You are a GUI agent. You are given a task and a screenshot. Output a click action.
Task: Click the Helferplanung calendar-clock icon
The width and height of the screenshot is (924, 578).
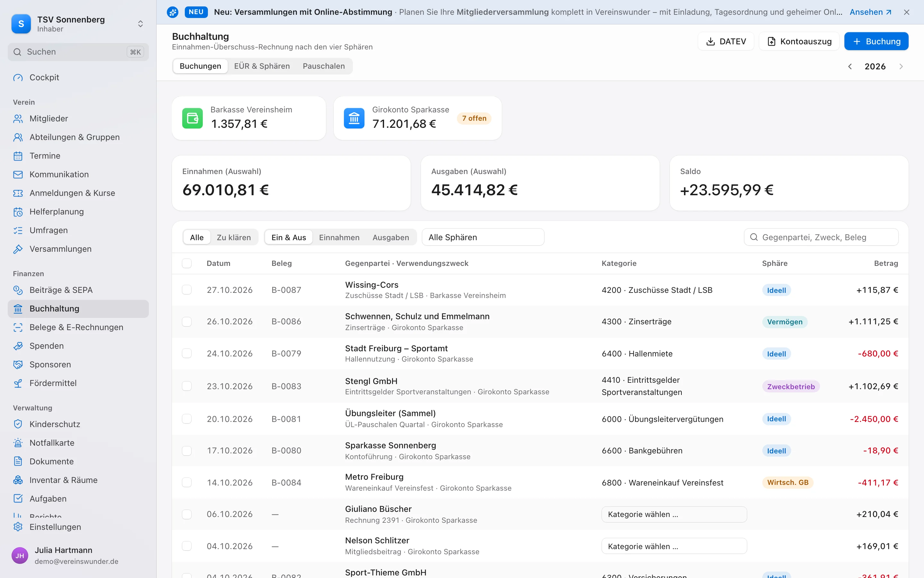click(x=18, y=212)
